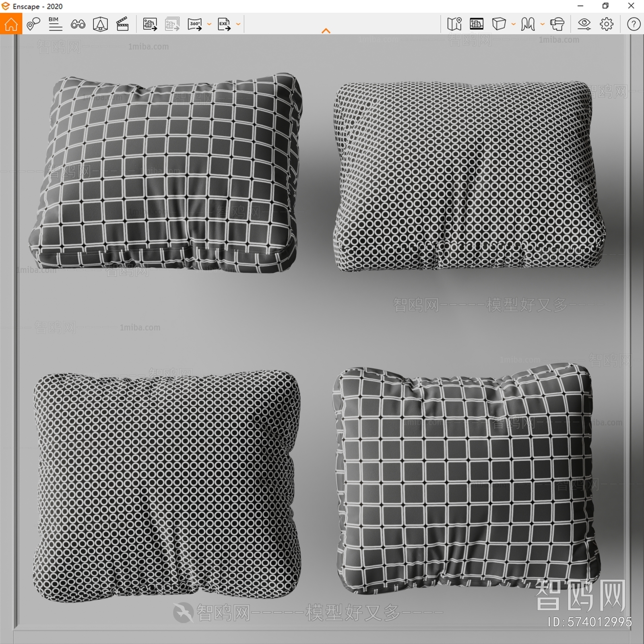Minimize the Enscape window
The height and width of the screenshot is (644, 644).
(x=580, y=6)
